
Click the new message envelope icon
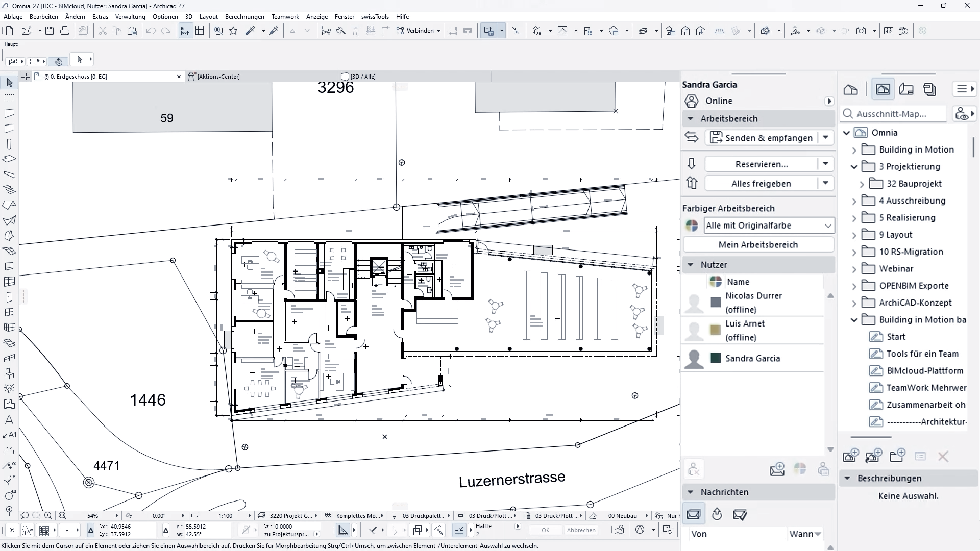tap(777, 469)
